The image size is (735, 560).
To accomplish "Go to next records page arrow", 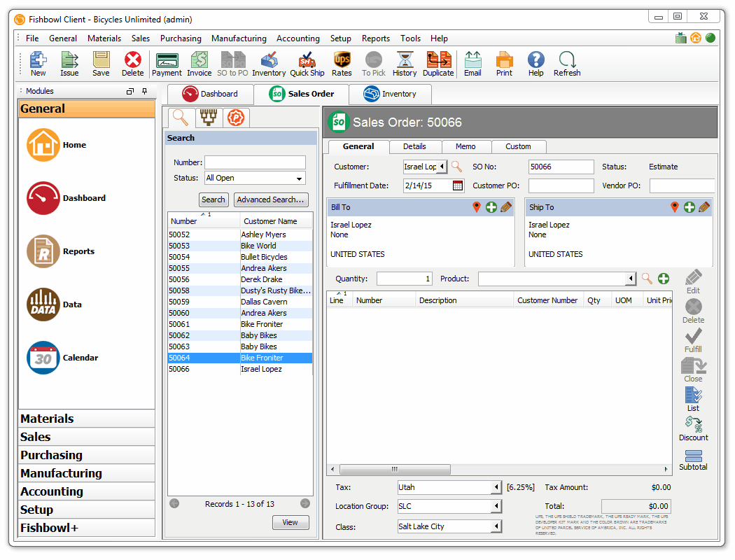I will click(305, 503).
